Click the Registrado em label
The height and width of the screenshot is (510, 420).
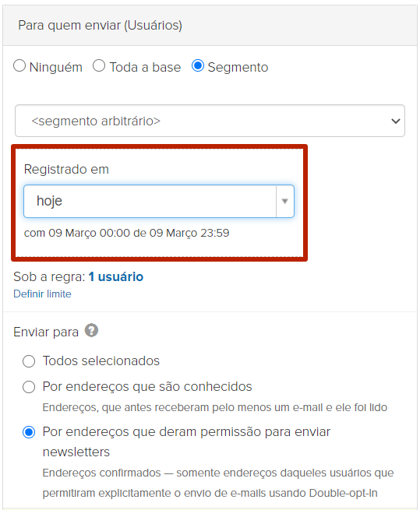tap(66, 170)
